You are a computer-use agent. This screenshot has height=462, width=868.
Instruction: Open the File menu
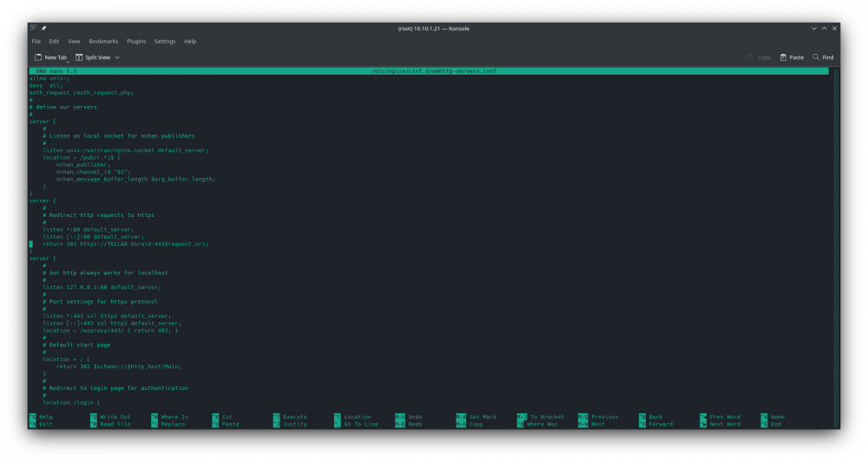[36, 41]
